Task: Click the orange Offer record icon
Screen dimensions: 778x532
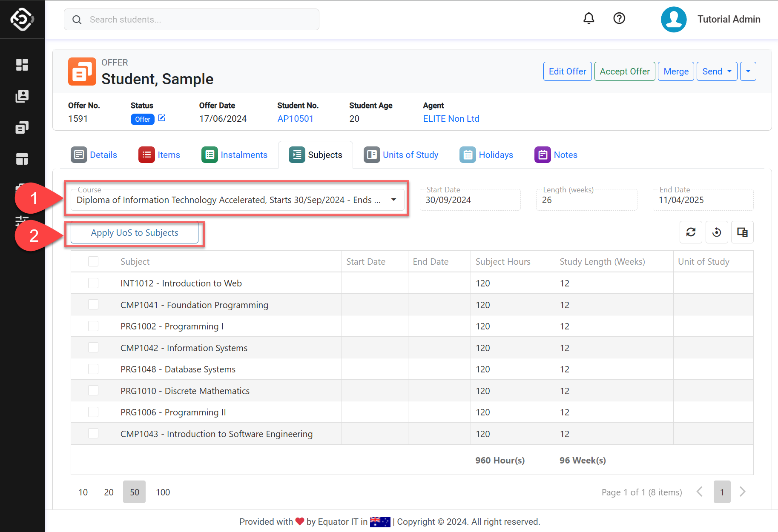Action: click(82, 72)
